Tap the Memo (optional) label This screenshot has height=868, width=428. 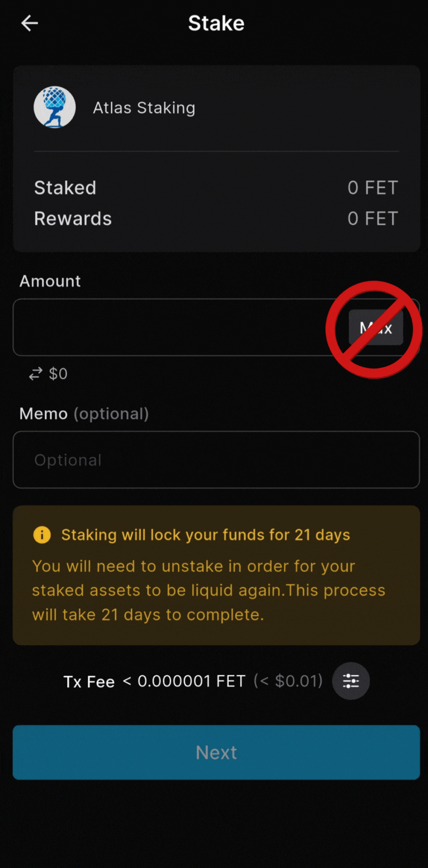coord(84,414)
